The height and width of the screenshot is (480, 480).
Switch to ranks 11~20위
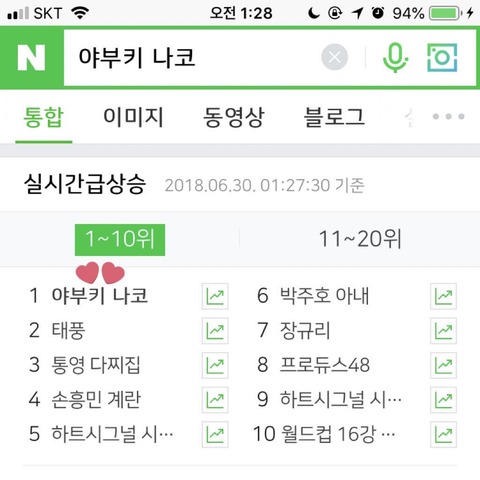[x=360, y=239]
